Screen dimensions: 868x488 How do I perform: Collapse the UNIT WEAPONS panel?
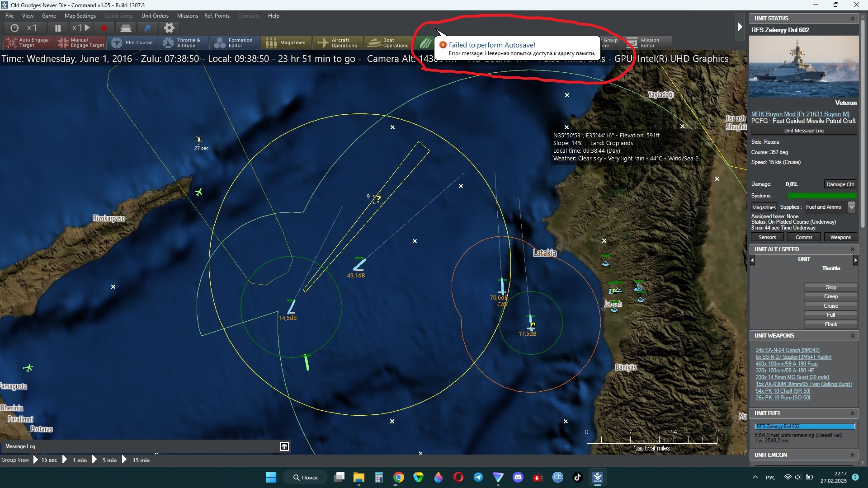coord(852,336)
